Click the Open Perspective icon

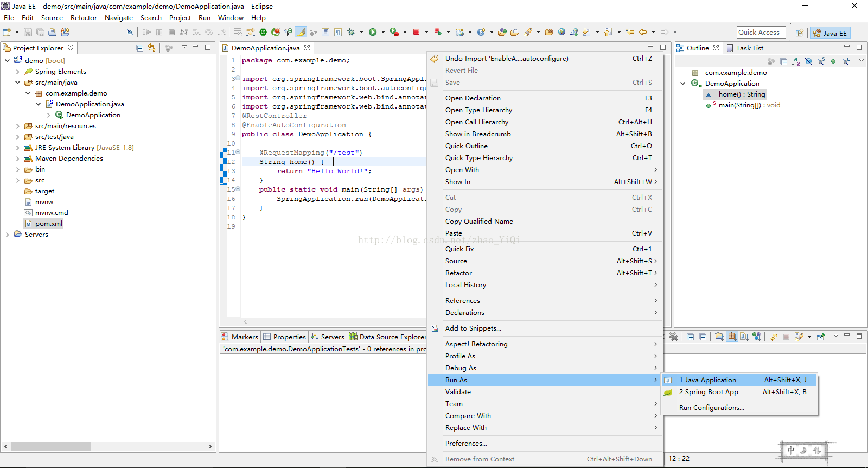point(799,33)
